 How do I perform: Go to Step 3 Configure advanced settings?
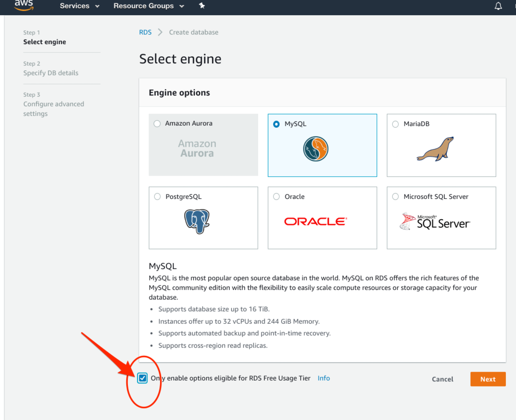coord(54,104)
